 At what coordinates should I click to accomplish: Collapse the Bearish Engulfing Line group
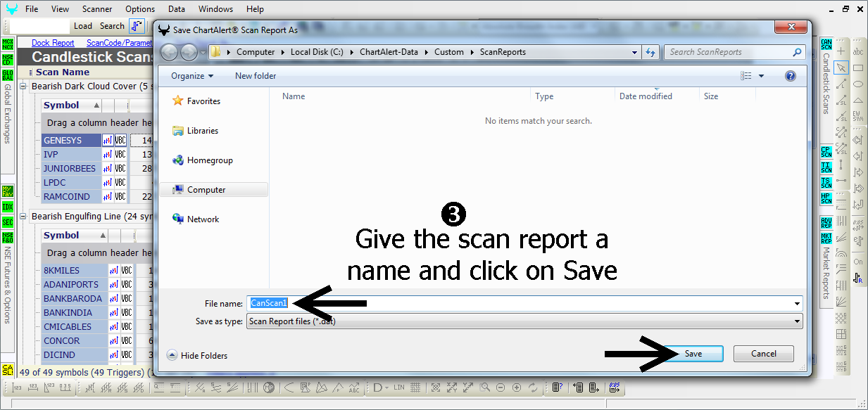point(24,217)
